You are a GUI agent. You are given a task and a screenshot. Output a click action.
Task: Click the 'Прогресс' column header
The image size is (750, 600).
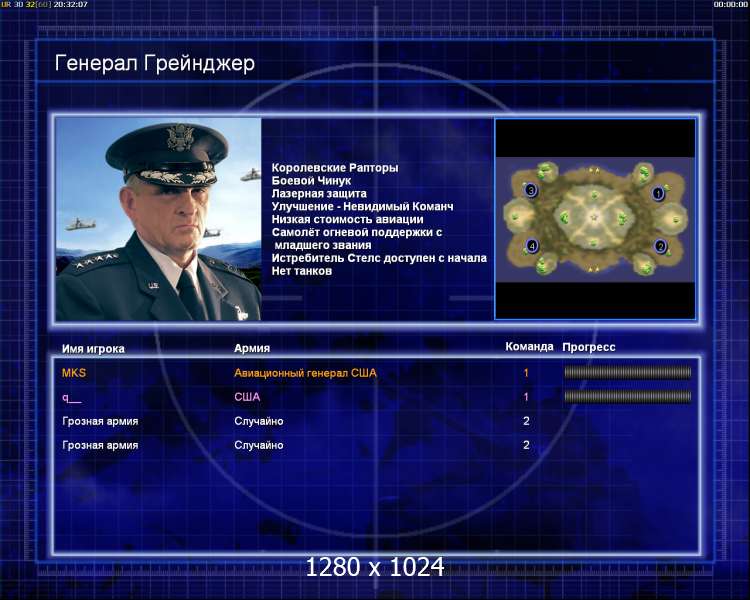point(589,347)
